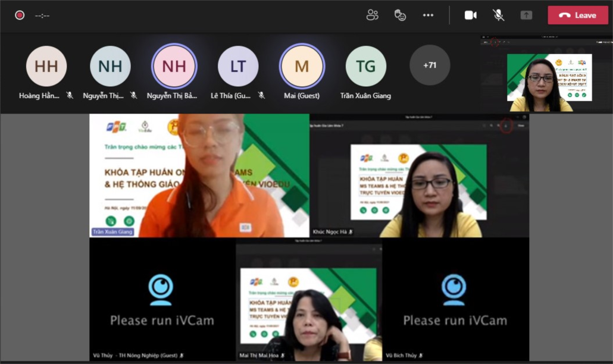Viewport: 613px width, 364px height.
Task: Select Mai Thị Mai Hoa's video tile
Action: [x=309, y=300]
